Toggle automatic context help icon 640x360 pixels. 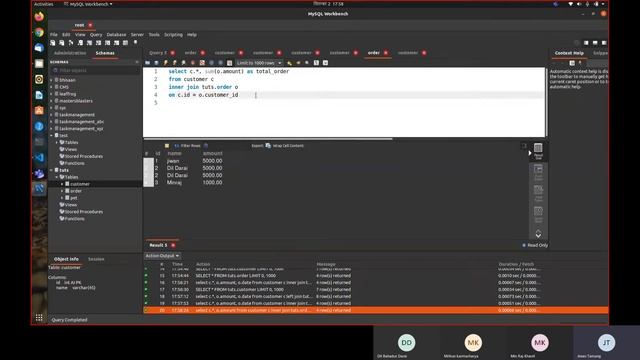point(572,63)
